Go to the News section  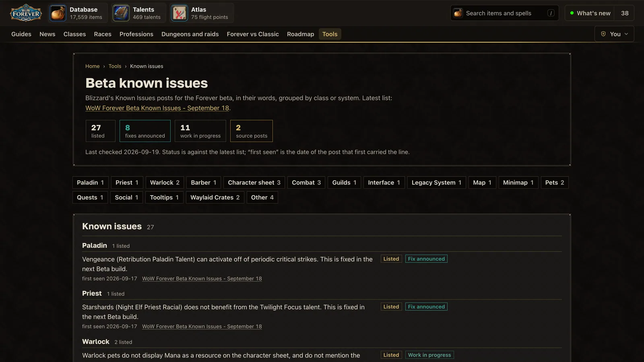point(47,34)
